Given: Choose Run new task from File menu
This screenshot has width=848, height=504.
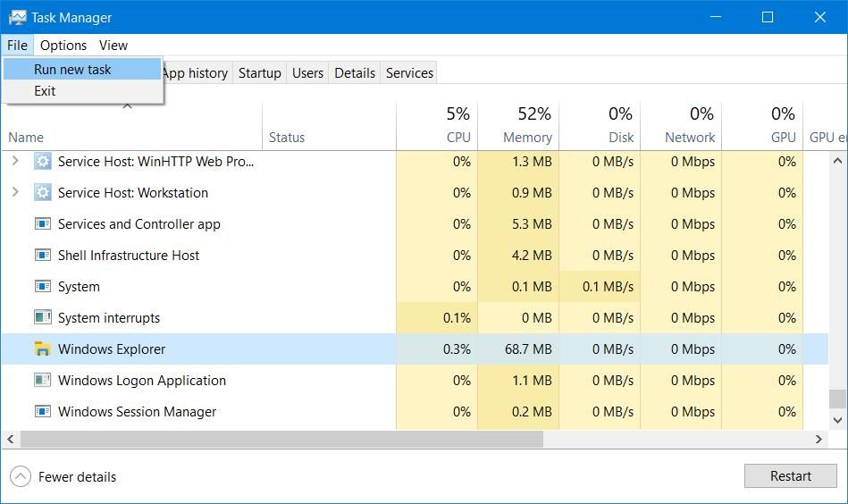Looking at the screenshot, I should point(82,69).
